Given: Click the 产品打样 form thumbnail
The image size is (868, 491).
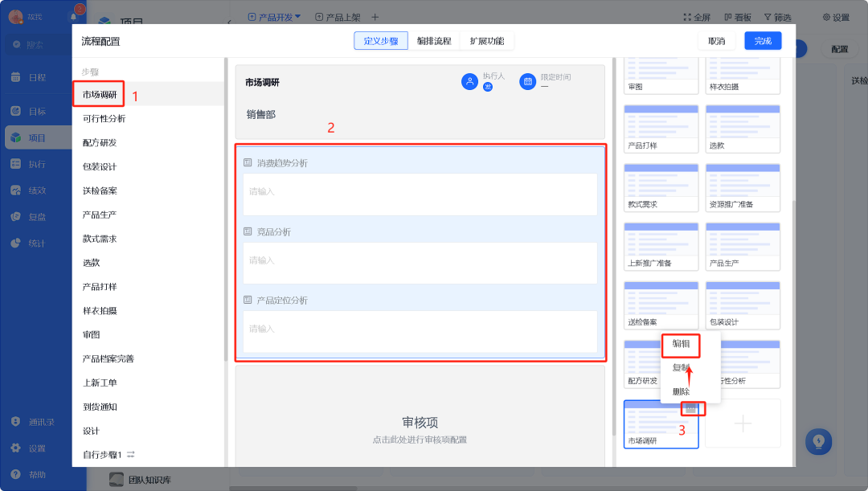Looking at the screenshot, I should pos(661,129).
